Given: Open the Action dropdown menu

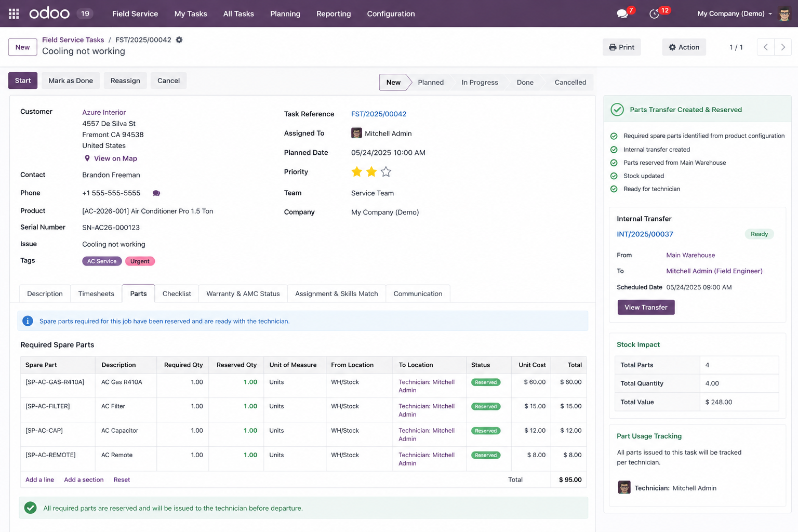Looking at the screenshot, I should click(684, 47).
